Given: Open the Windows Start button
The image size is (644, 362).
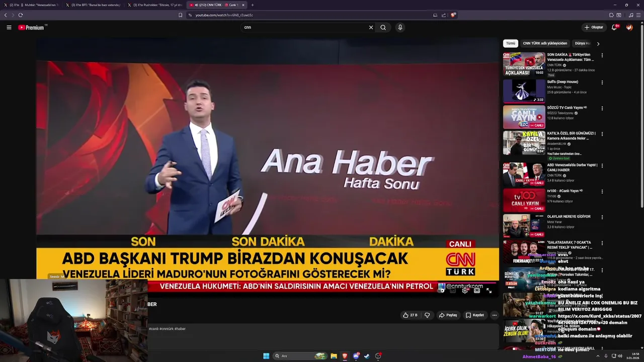Looking at the screenshot, I should click(x=266, y=356).
